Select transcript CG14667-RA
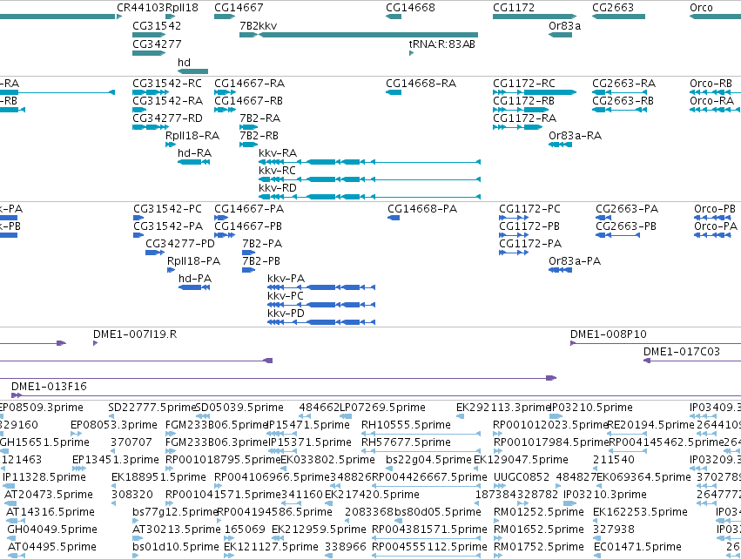The image size is (741, 560). (250, 84)
